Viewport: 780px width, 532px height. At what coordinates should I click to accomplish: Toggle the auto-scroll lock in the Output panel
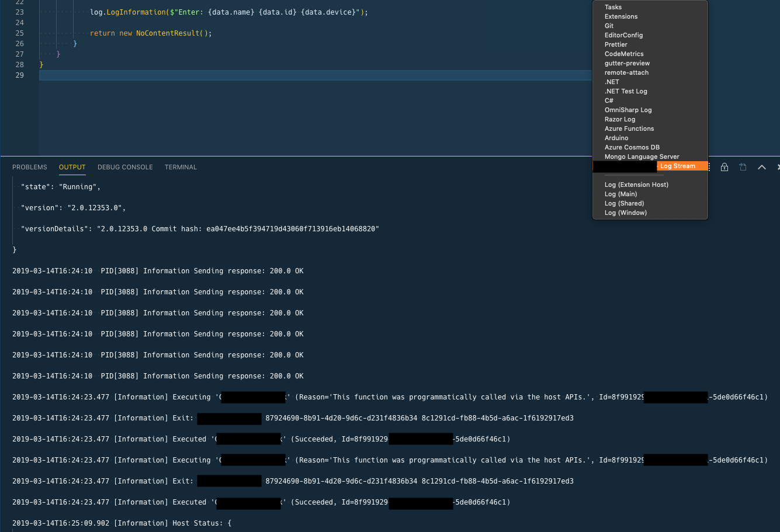724,167
